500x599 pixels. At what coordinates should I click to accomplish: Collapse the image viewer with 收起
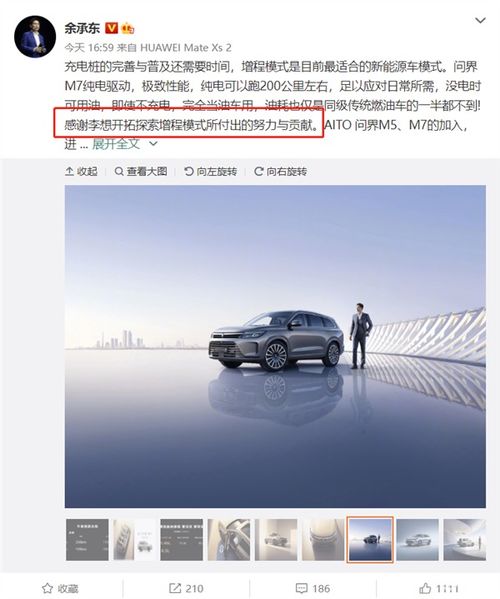coord(81,172)
